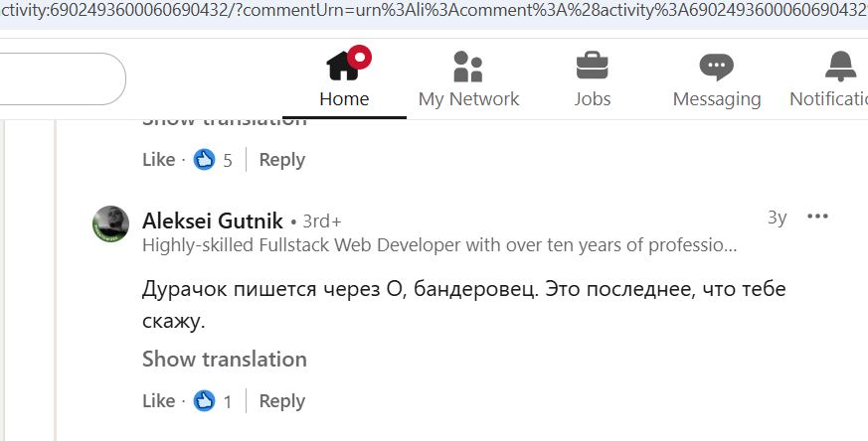Expand the partially hidden Show translation above

pyautogui.click(x=224, y=121)
